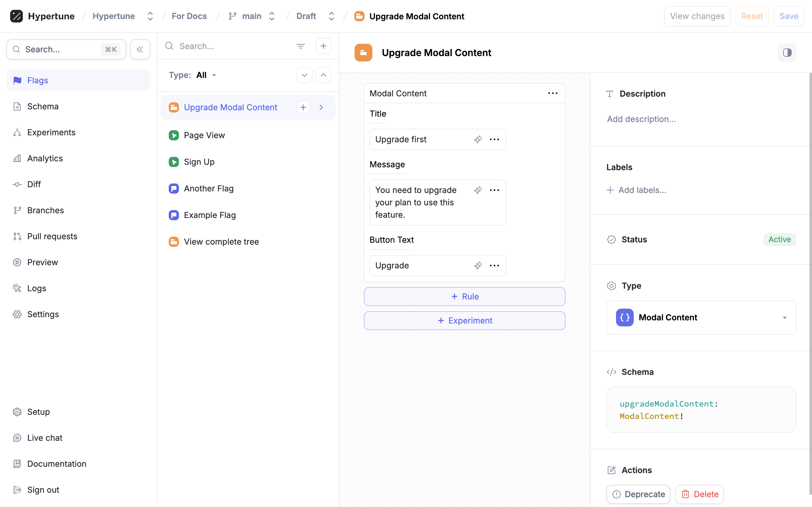Open the Type: All filter dropdown
This screenshot has height=507, width=812.
pyautogui.click(x=206, y=75)
